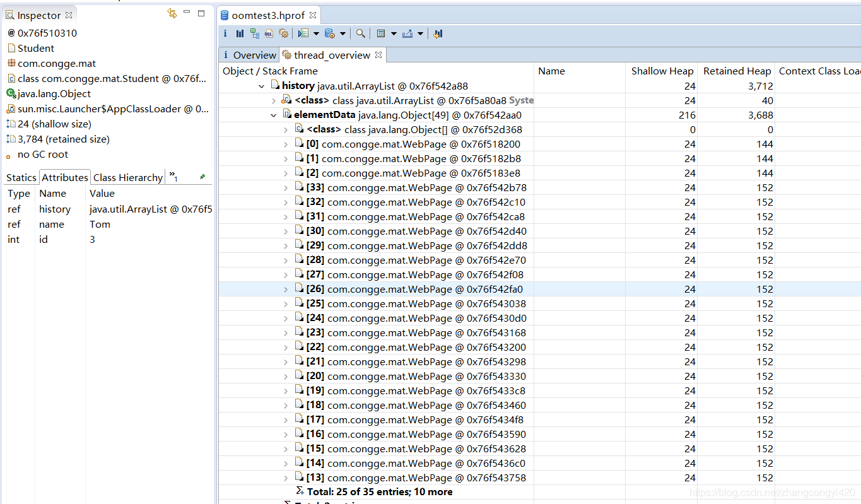861x504 pixels.
Task: Click the magnifier Find Object icon
Action: 360,33
